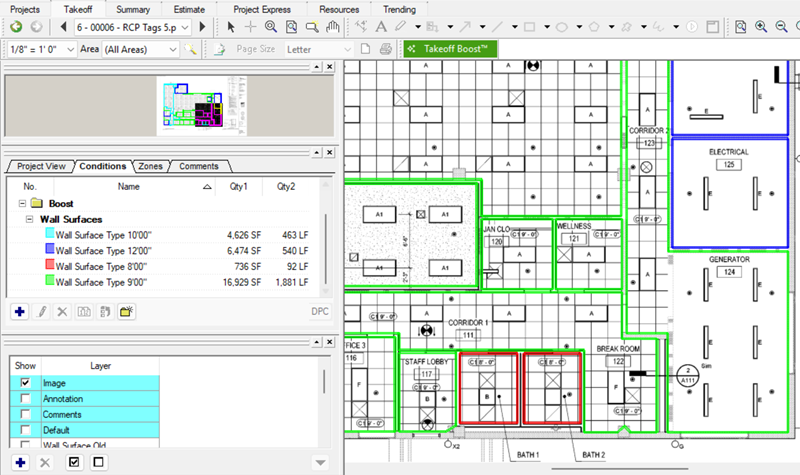Click the new folder icon in Conditions panel
Image resolution: width=800 pixels, height=475 pixels.
127,311
